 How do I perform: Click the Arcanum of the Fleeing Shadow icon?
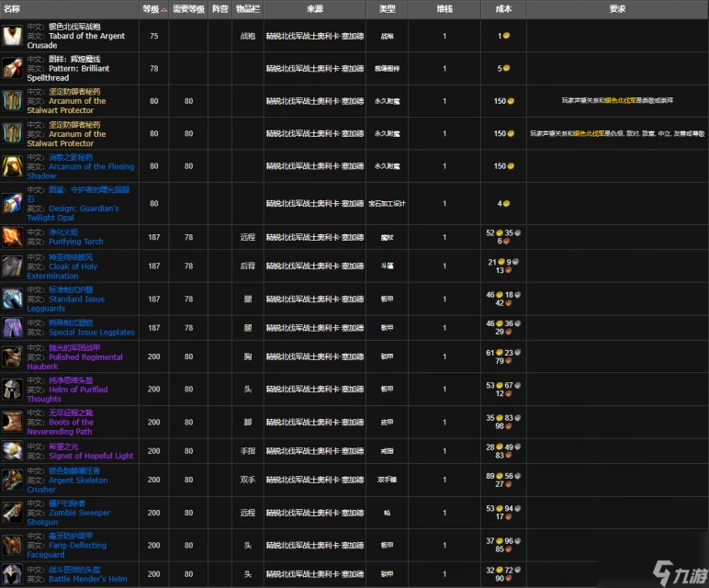click(13, 166)
